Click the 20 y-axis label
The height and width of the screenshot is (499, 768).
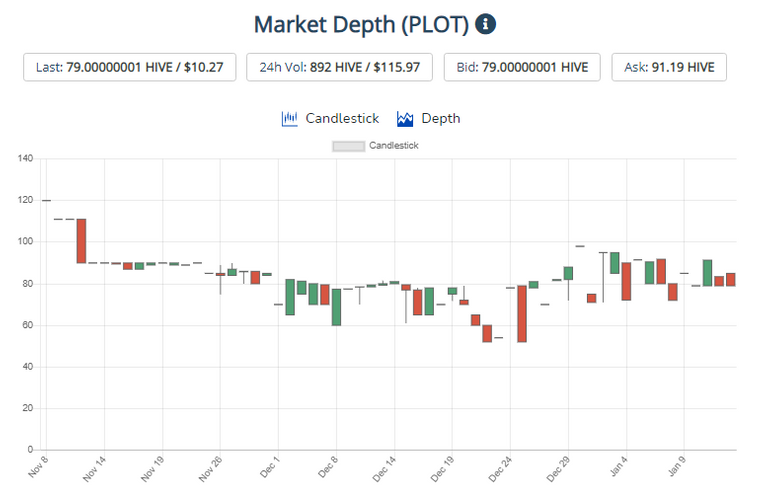click(27, 408)
